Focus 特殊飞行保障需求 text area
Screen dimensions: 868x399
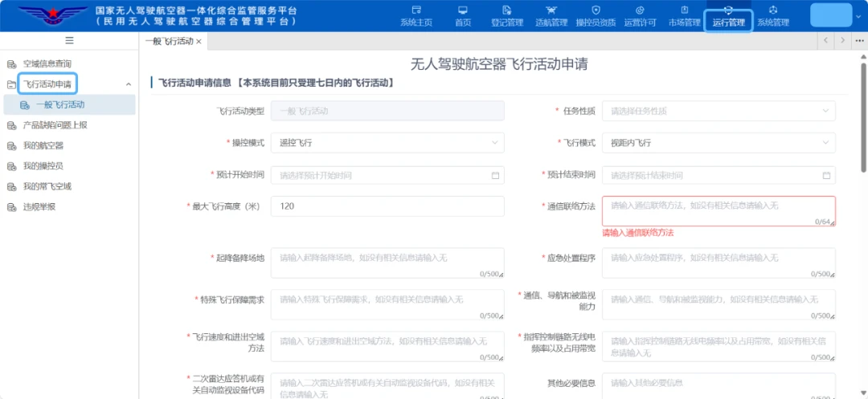click(387, 304)
